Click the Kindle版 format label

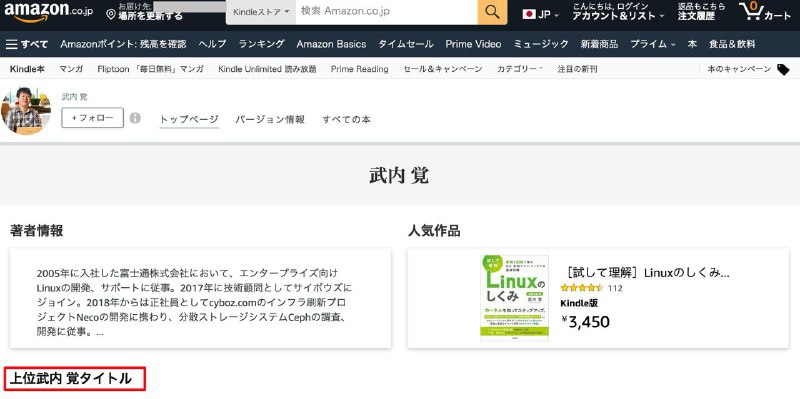point(579,303)
